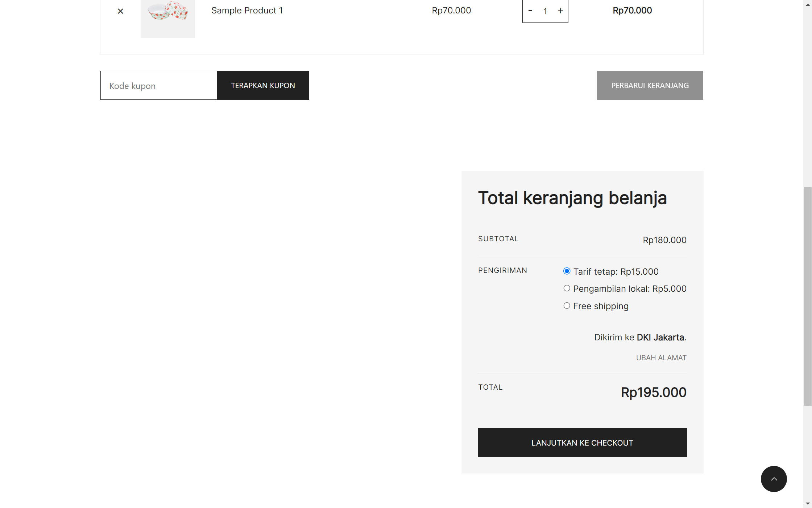Viewport: 812px width, 508px height.
Task: Click the Tarif tetap Rp15.000 label
Action: (616, 272)
